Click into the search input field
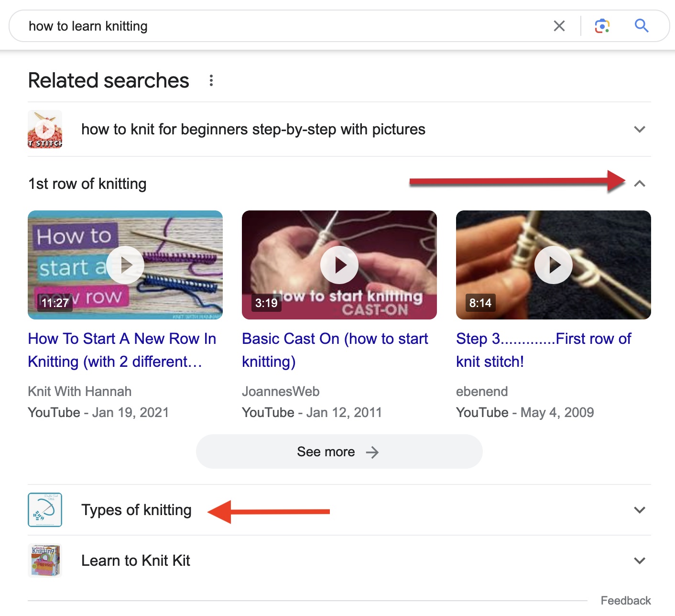The height and width of the screenshot is (616, 675). tap(287, 26)
